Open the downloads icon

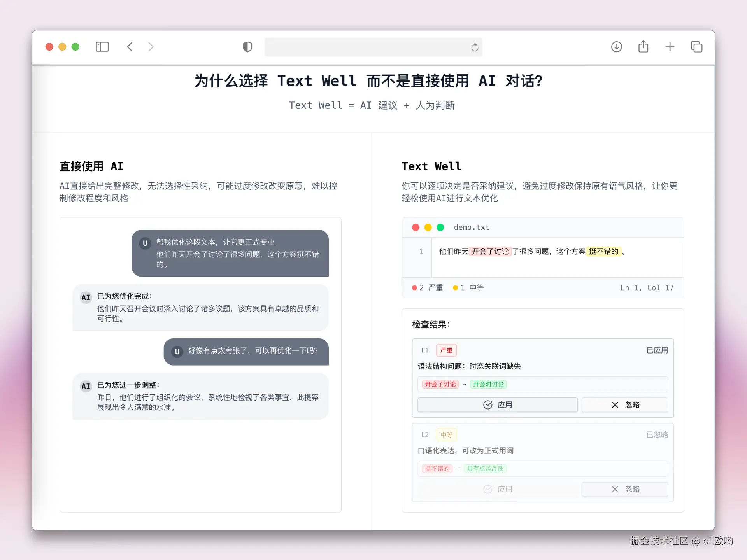pos(616,47)
